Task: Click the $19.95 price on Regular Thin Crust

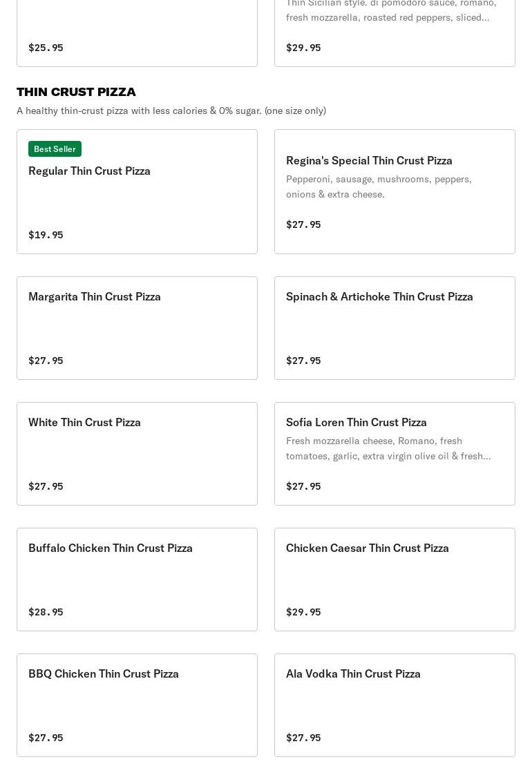Action: (46, 235)
